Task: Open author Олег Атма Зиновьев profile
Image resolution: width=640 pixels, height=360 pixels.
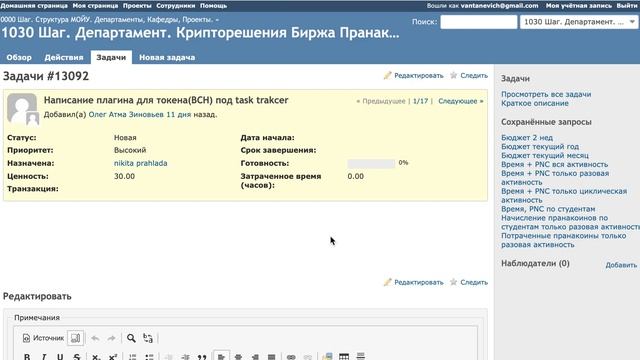Action: coord(126,115)
